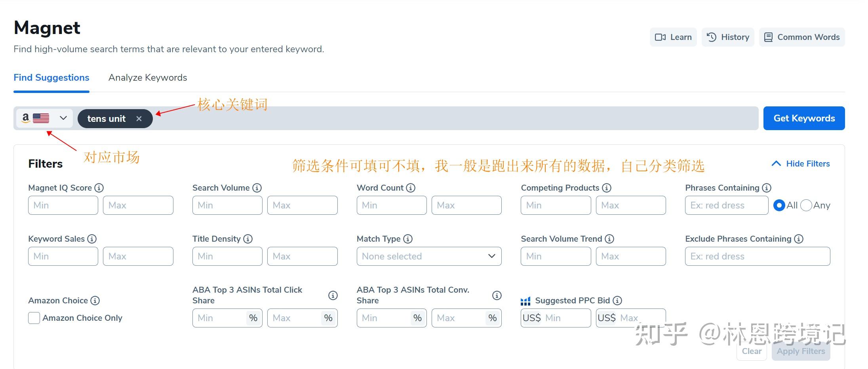Focus Exclude Phrases Containing field

758,256
